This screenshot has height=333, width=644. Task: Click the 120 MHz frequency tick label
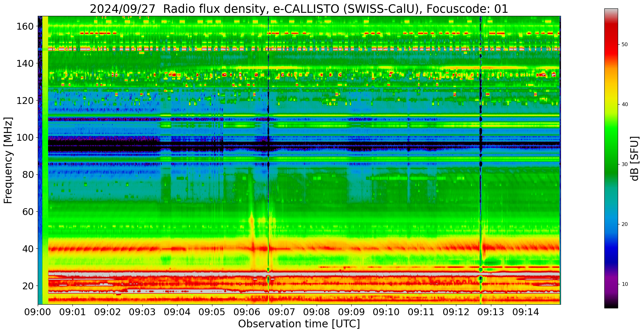25,100
